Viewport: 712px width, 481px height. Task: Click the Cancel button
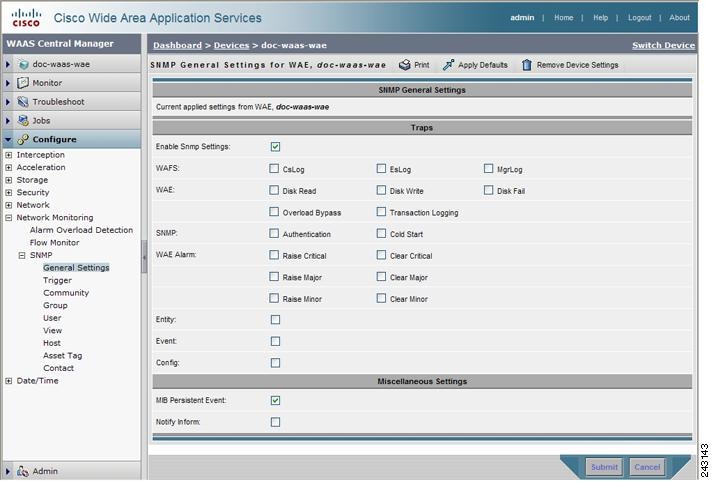(x=647, y=467)
